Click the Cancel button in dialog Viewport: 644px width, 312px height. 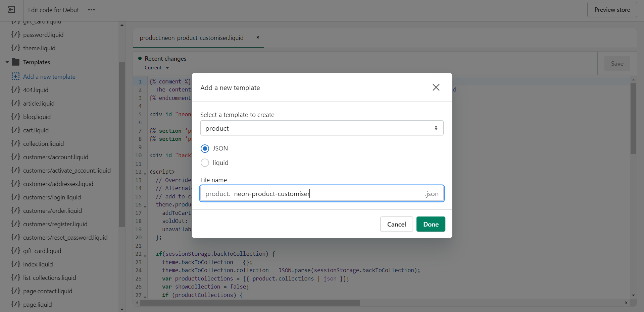[x=396, y=224]
